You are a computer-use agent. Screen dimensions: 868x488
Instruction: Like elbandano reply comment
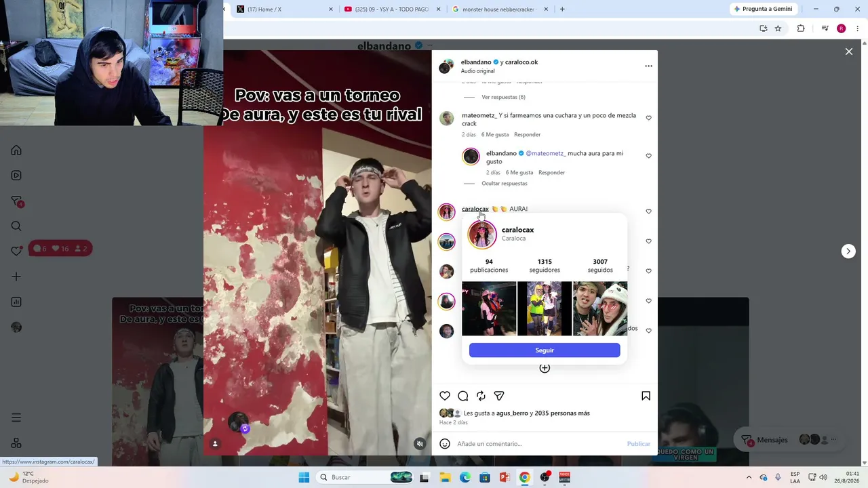(x=648, y=156)
